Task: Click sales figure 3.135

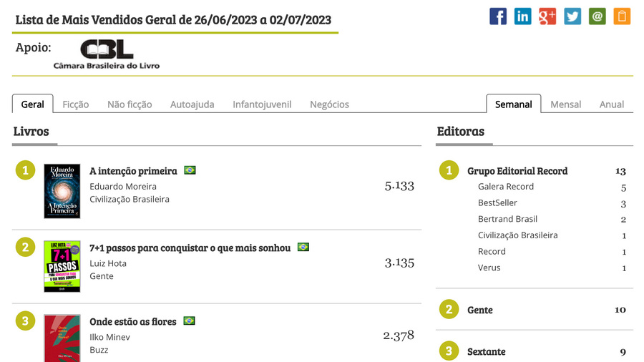Action: (x=399, y=263)
